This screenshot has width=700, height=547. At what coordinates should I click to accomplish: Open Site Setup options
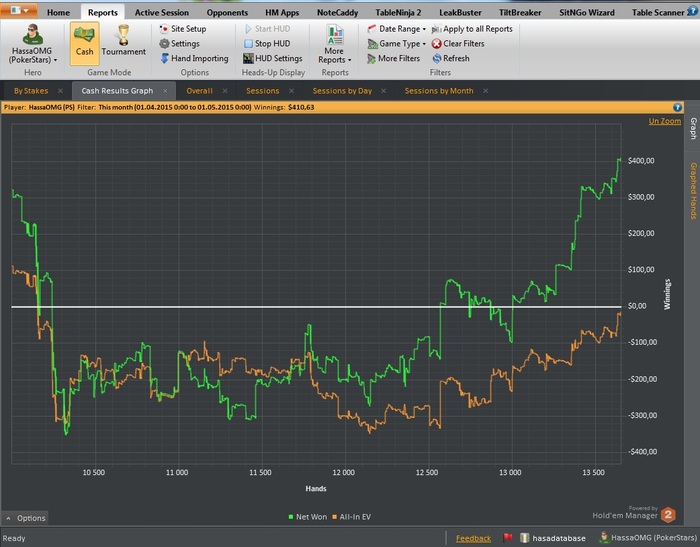188,29
